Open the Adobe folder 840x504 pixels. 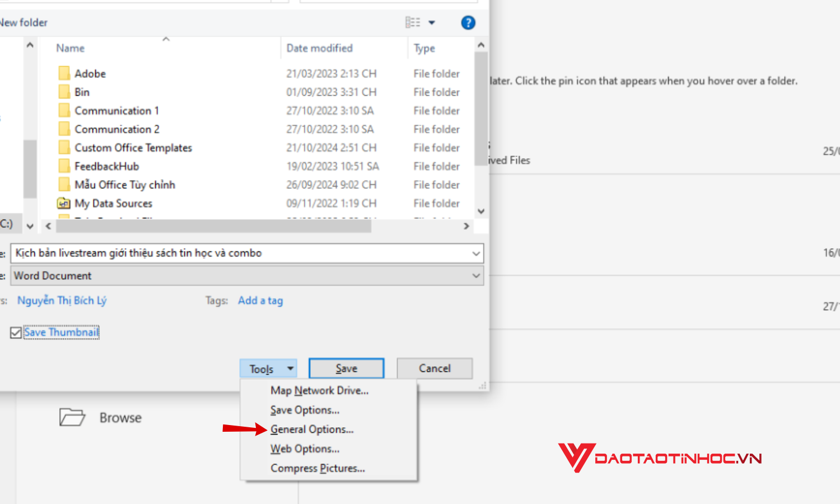click(x=90, y=73)
